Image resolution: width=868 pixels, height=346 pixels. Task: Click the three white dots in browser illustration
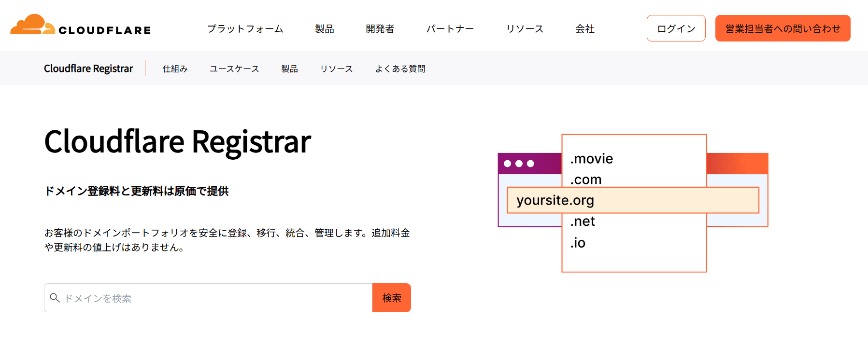tap(519, 164)
